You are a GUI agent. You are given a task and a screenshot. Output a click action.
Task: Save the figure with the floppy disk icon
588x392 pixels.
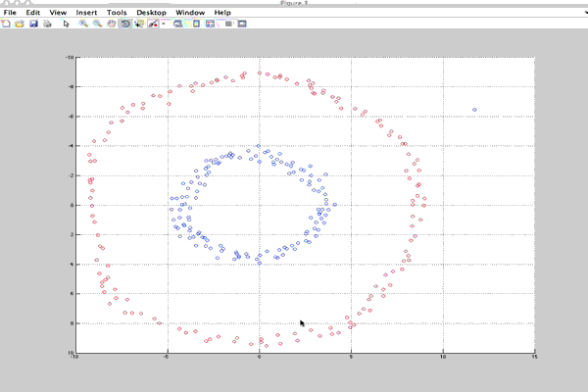point(33,23)
